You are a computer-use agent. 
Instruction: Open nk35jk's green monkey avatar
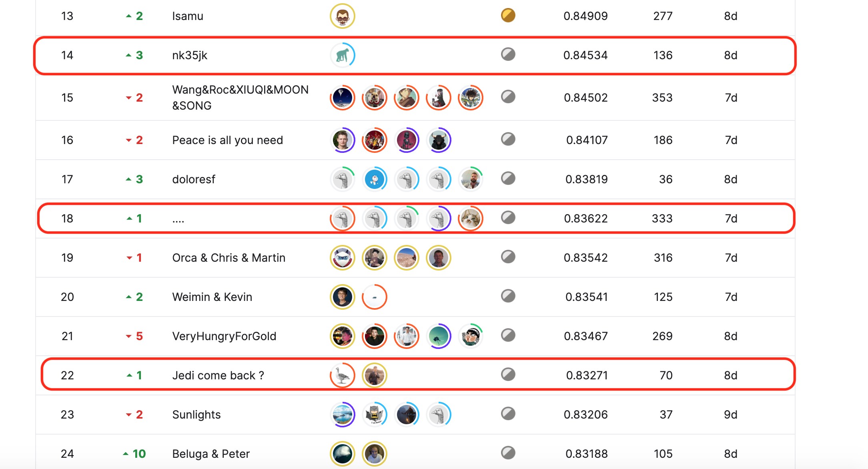(x=342, y=55)
